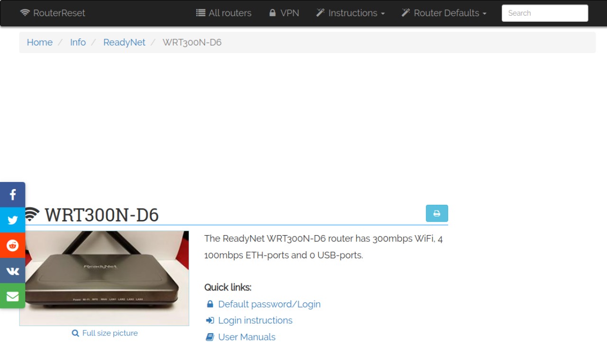Open the All routers list
This screenshot has width=607, height=364.
pyautogui.click(x=224, y=13)
